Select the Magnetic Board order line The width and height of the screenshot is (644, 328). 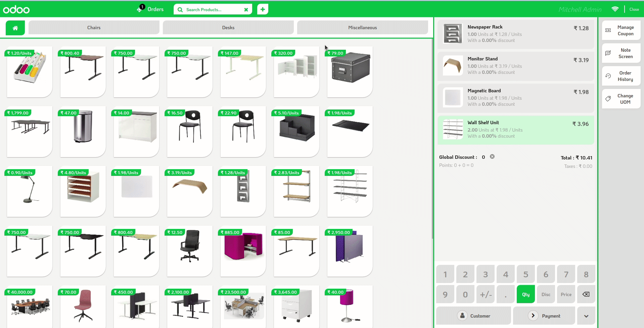516,98
